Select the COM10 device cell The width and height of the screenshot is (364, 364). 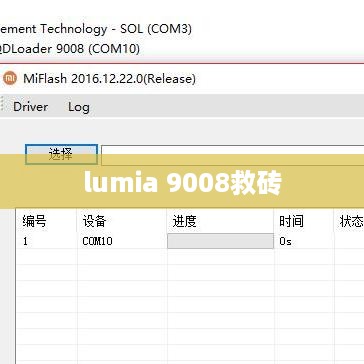click(x=97, y=241)
